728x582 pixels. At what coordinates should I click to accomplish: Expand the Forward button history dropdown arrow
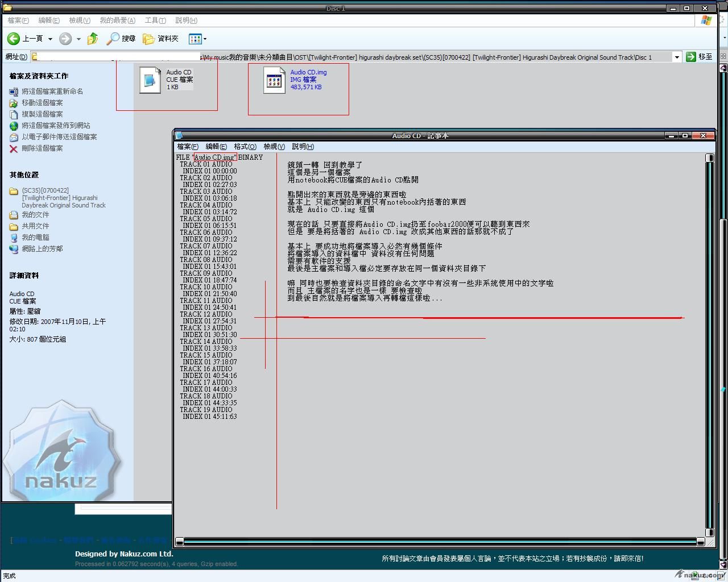pyautogui.click(x=78, y=39)
